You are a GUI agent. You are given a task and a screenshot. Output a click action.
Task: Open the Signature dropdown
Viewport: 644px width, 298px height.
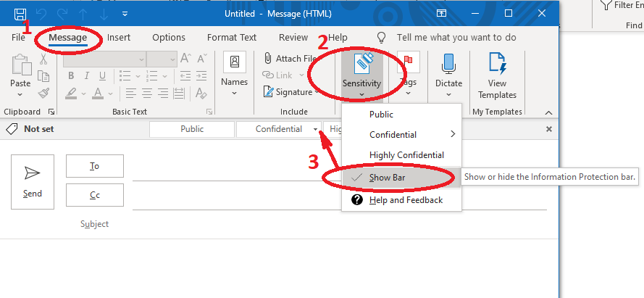point(291,92)
